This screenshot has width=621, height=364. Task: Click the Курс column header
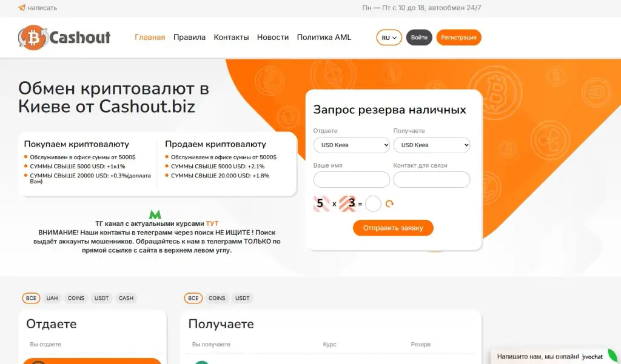329,344
